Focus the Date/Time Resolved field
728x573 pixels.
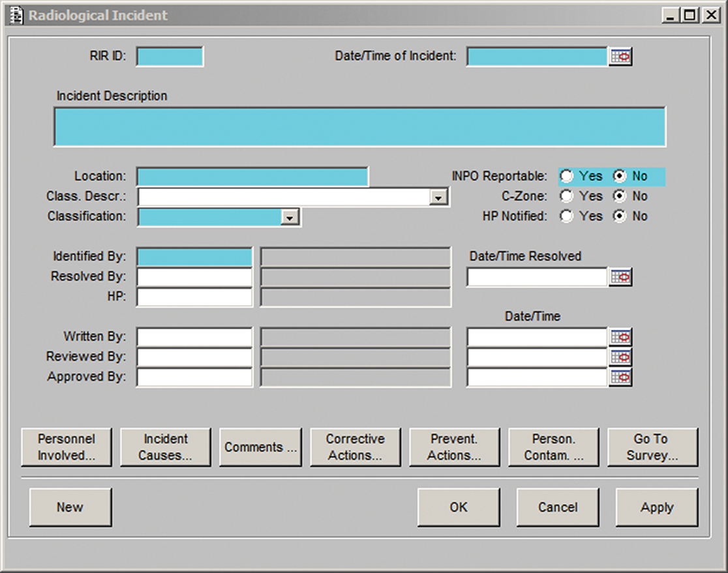pyautogui.click(x=537, y=277)
